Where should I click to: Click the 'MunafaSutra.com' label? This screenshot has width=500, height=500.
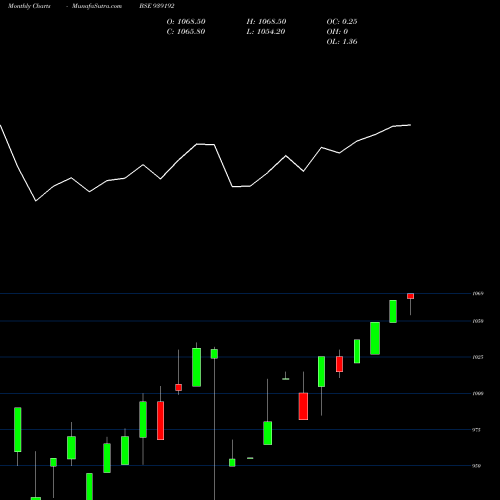tap(97, 6)
